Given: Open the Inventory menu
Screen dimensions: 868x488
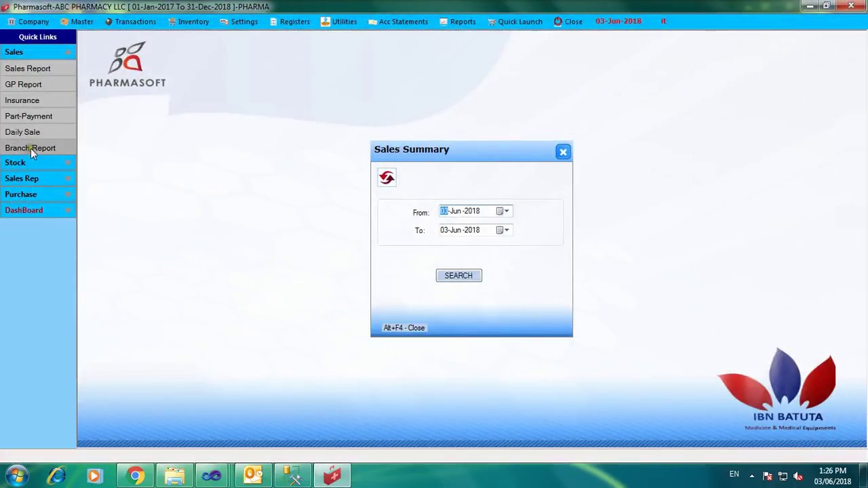Looking at the screenshot, I should (188, 22).
